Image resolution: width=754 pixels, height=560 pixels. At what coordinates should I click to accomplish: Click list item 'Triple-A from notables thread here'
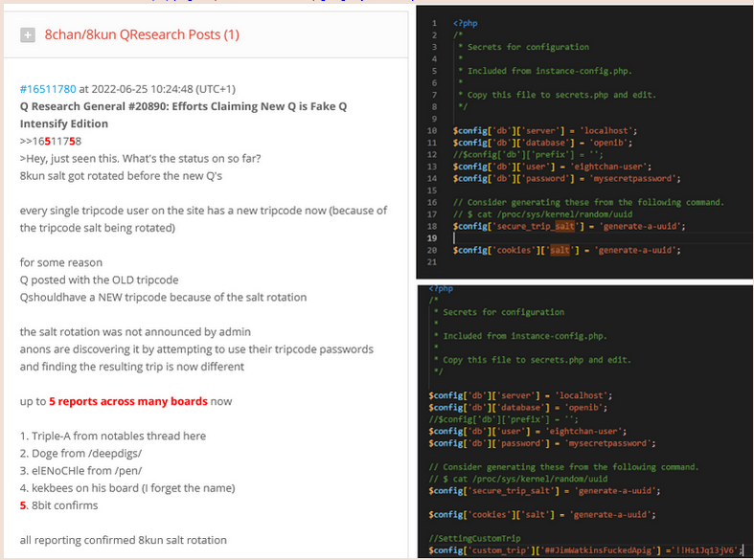[x=112, y=437]
